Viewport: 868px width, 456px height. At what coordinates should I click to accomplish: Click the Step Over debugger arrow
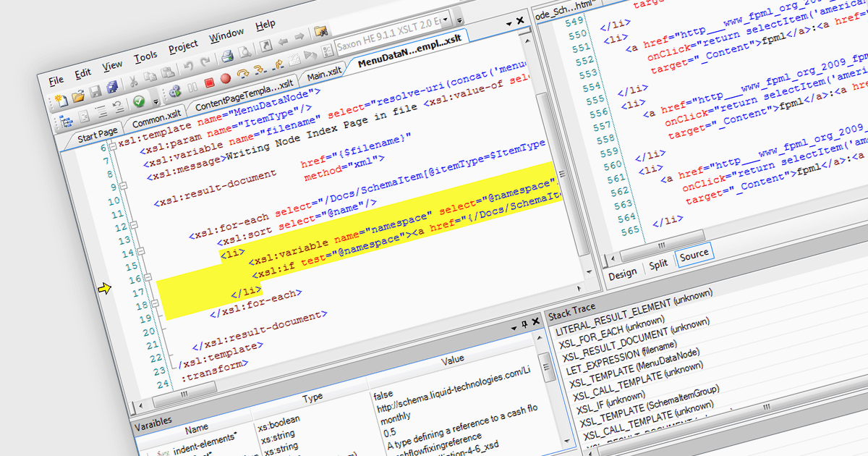244,72
